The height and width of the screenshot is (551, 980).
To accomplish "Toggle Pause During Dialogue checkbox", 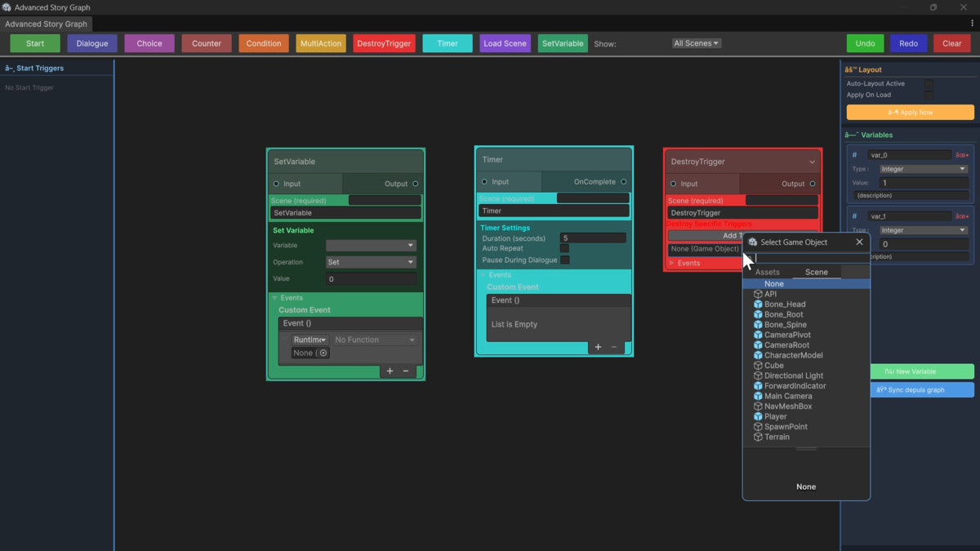I will [564, 260].
